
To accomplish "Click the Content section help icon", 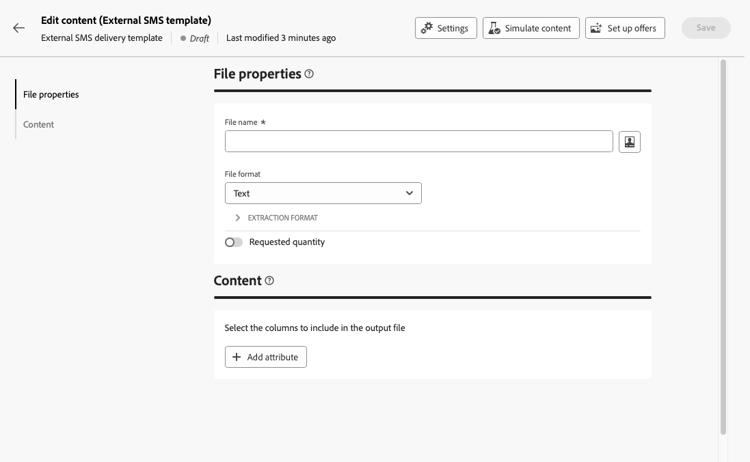I will pos(269,281).
